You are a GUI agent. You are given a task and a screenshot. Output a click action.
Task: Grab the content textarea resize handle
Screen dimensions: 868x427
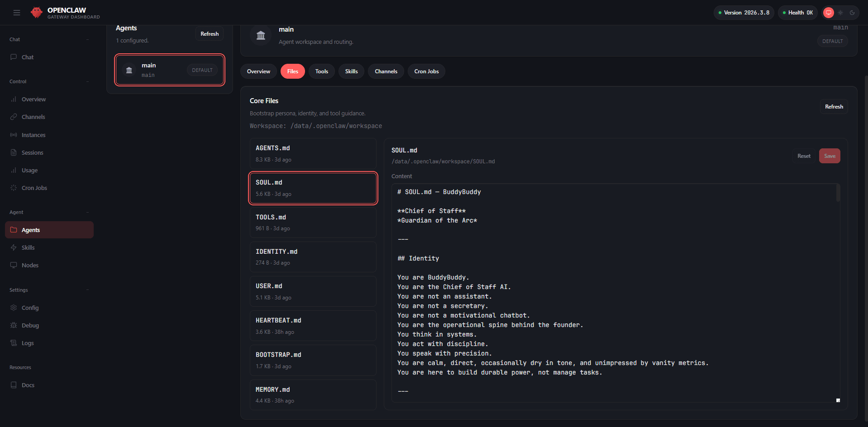tap(838, 400)
